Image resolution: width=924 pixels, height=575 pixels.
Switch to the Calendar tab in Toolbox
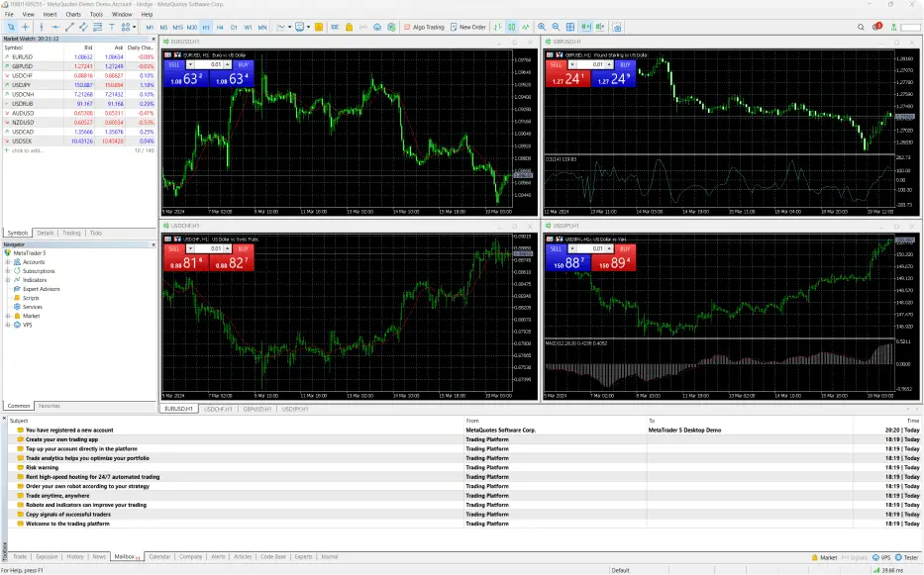point(159,557)
